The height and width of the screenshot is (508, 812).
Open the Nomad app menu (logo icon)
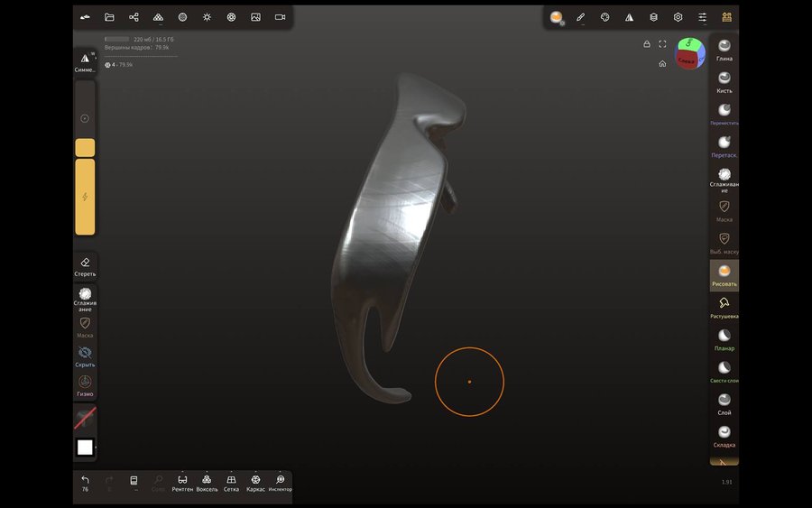pos(85,17)
